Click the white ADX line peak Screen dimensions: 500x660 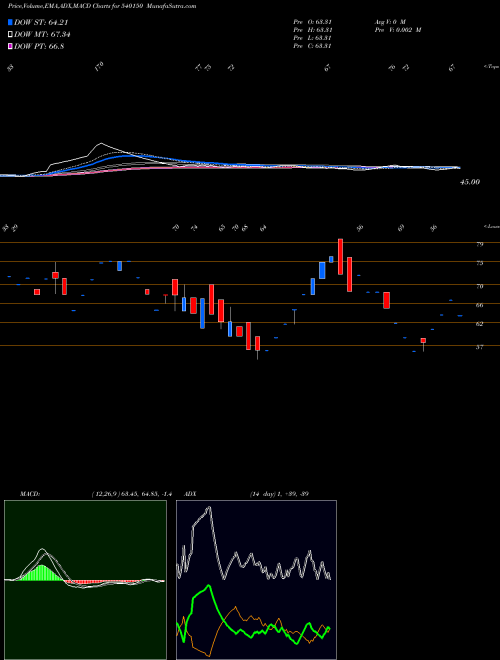point(209,508)
